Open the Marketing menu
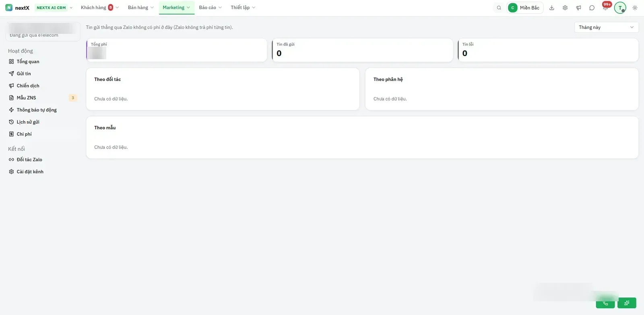This screenshot has width=644, height=315. [176, 8]
